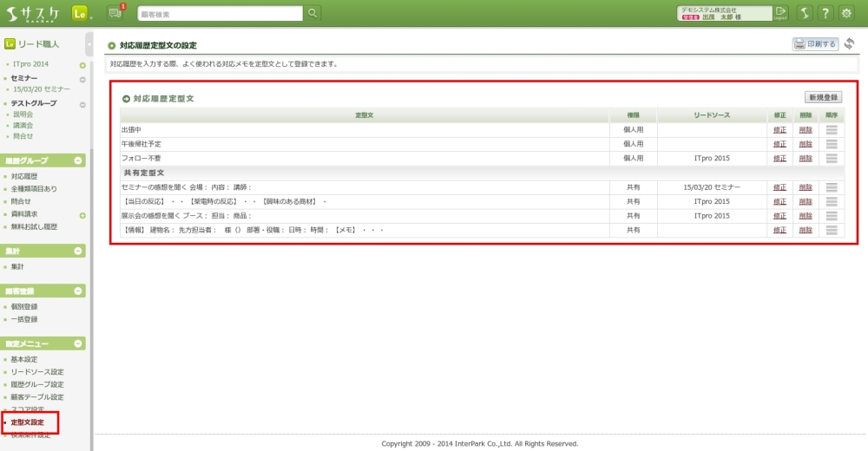Open the notifications message icon with badge
This screenshot has height=451, width=868.
tap(115, 12)
